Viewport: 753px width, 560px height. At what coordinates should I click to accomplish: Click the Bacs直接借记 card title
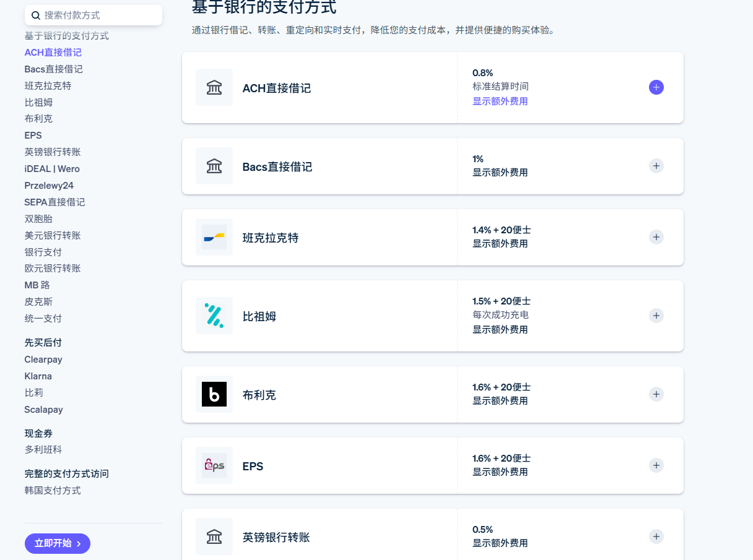(x=277, y=167)
